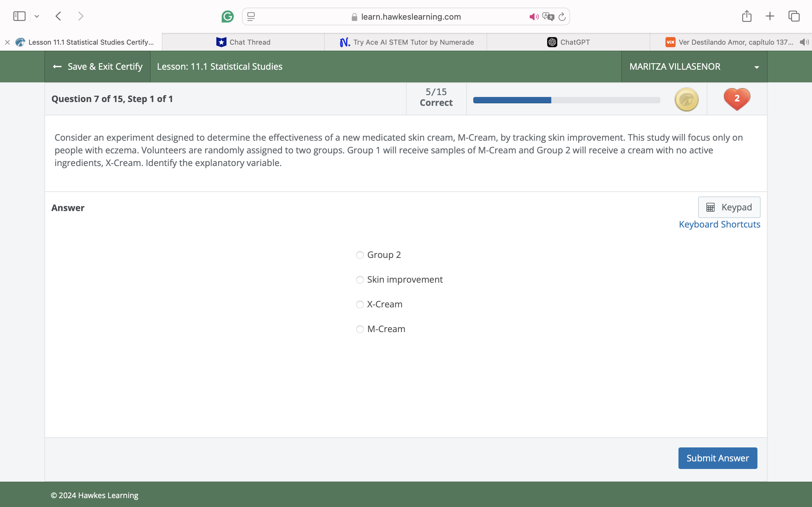Select the Skin improvement radio option
The height and width of the screenshot is (507, 812).
tap(360, 280)
